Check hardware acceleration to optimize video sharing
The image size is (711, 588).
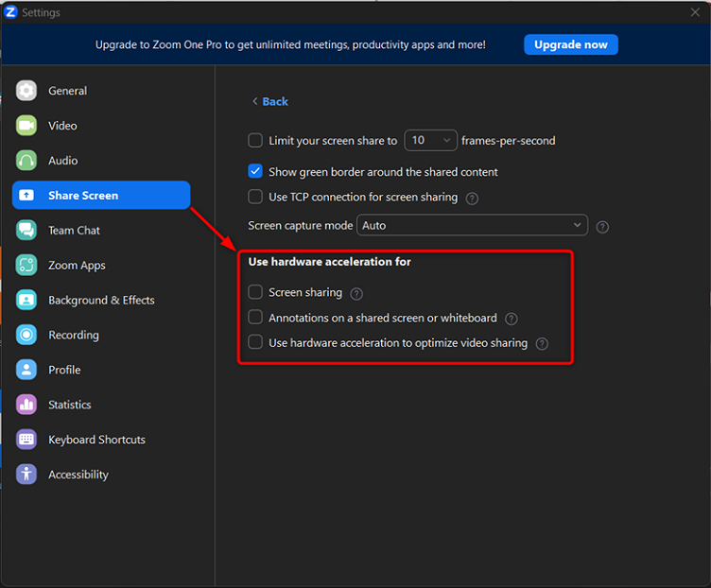coord(255,342)
